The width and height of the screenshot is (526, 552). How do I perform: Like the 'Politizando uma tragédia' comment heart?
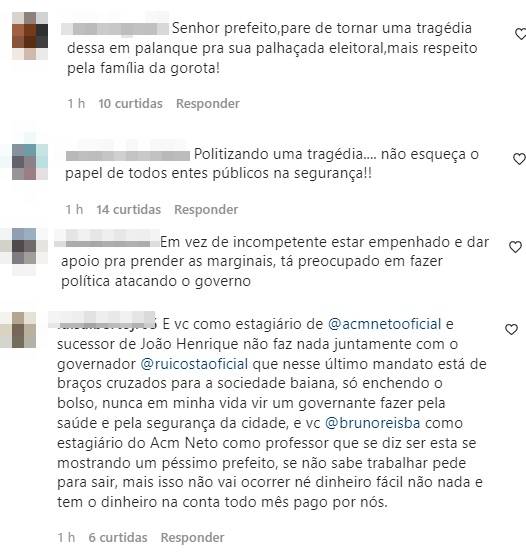519,159
